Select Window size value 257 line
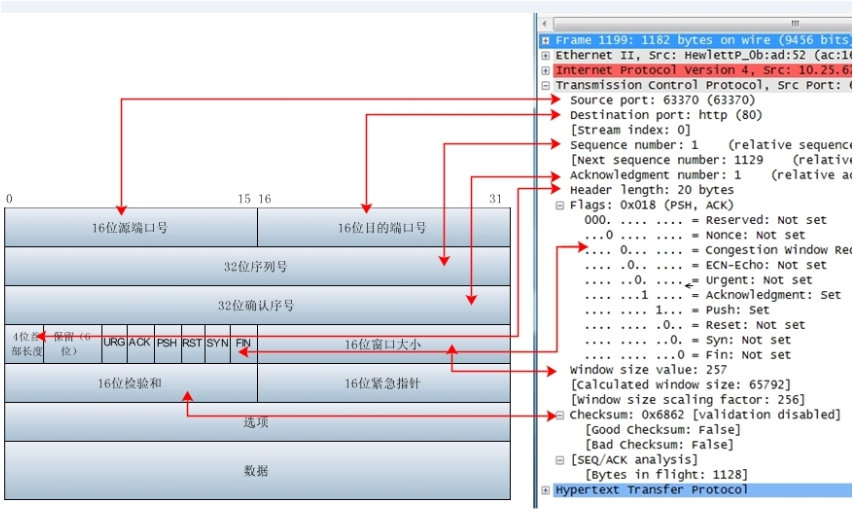853x527 pixels. [648, 370]
